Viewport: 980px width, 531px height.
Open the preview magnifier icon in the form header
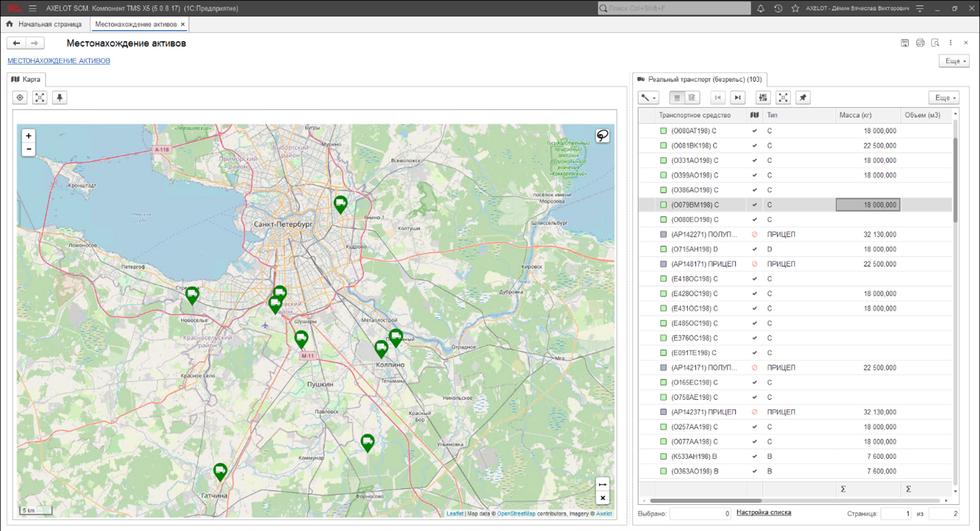pyautogui.click(x=935, y=43)
